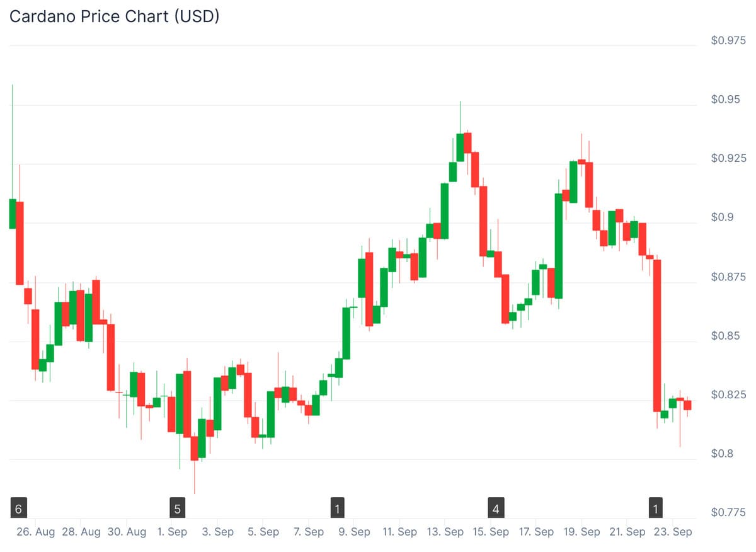Click the event marker badge labeled 5
The height and width of the screenshot is (552, 756).
pos(178,508)
